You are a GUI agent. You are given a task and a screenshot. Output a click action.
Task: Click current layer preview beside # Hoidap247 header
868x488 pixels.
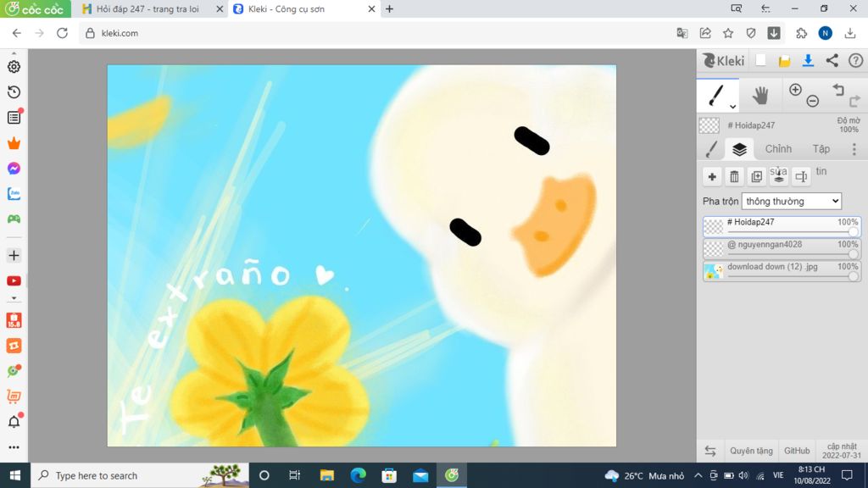pos(709,125)
